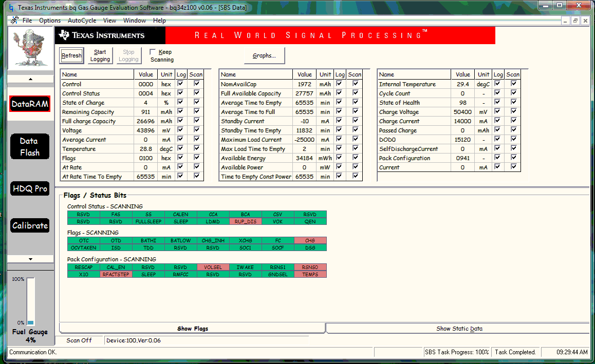The image size is (595, 364).
Task: Select the Remaining Capacity value 911
Action: click(x=146, y=112)
